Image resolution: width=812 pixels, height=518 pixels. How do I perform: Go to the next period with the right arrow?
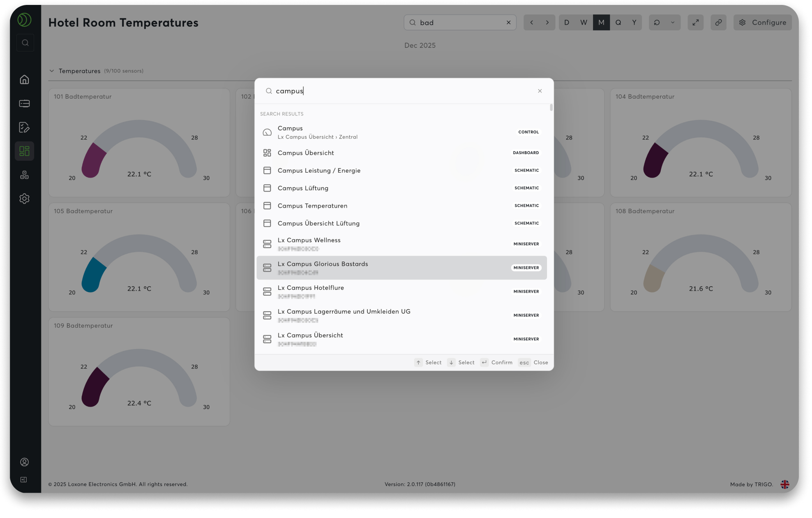[x=547, y=23]
